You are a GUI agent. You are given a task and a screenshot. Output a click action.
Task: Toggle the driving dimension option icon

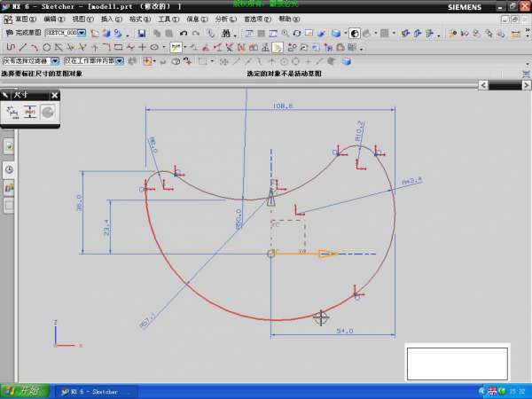pyautogui.click(x=30, y=112)
